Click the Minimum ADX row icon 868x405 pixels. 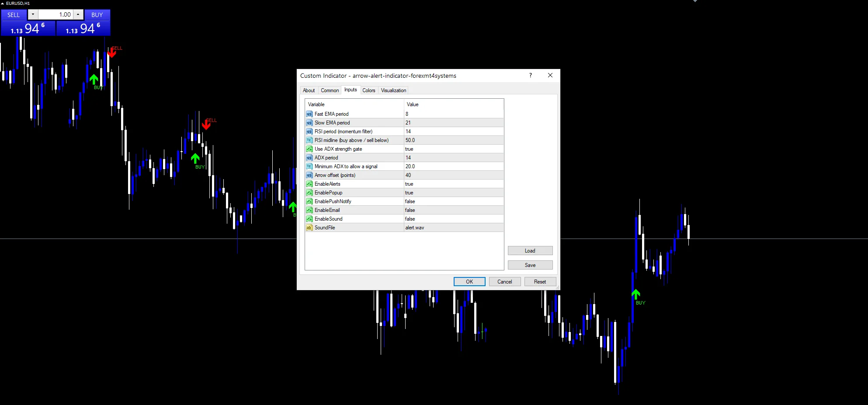coord(309,166)
